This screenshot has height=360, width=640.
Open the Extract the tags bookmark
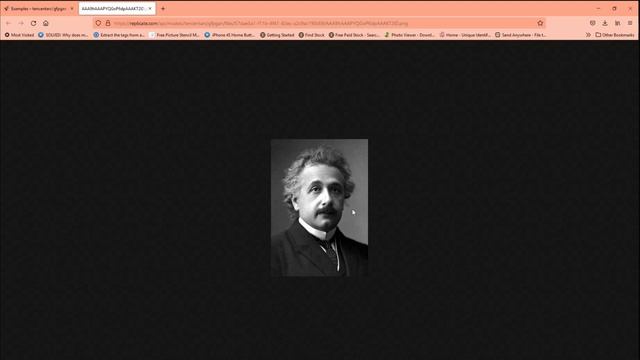tap(119, 35)
